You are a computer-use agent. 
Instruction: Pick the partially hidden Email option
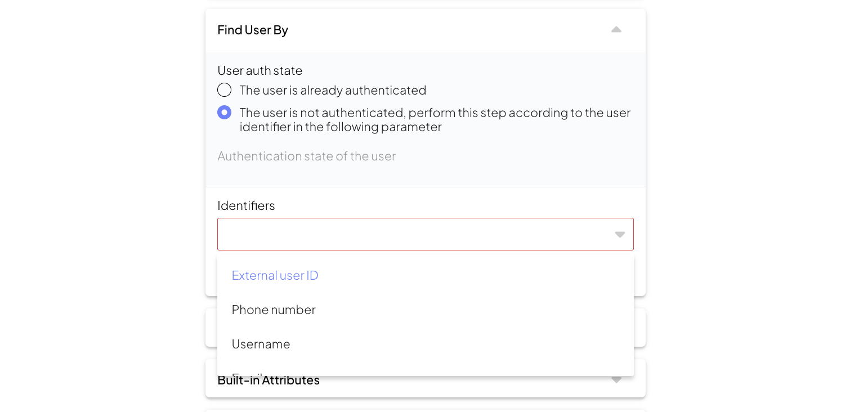pos(248,373)
